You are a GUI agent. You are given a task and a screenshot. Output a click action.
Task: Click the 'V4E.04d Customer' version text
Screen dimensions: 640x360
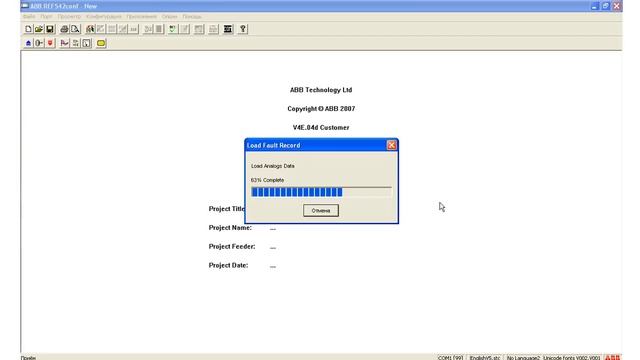[x=321, y=127]
